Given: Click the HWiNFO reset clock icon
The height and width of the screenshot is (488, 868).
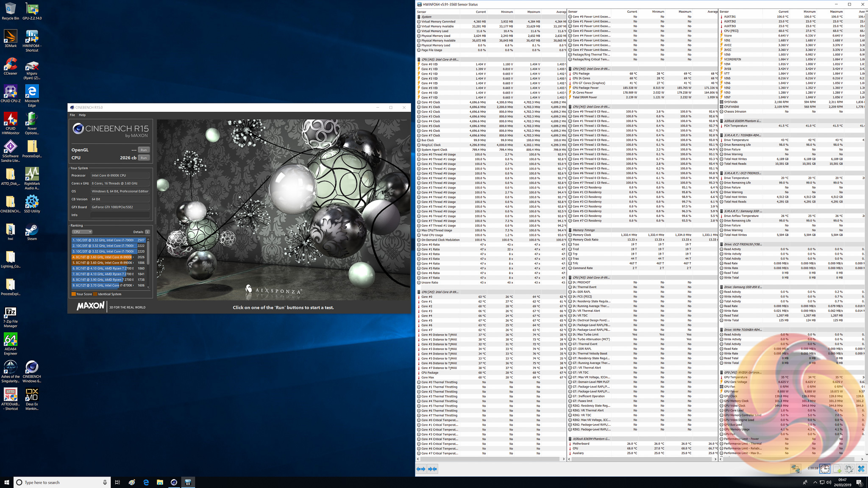Looking at the screenshot, I should coord(824,469).
